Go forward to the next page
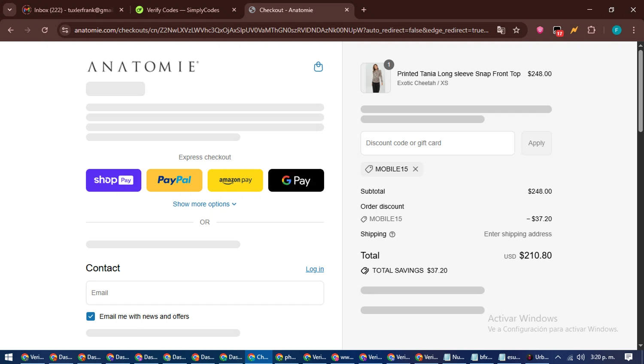This screenshot has width=644, height=364. point(27,30)
